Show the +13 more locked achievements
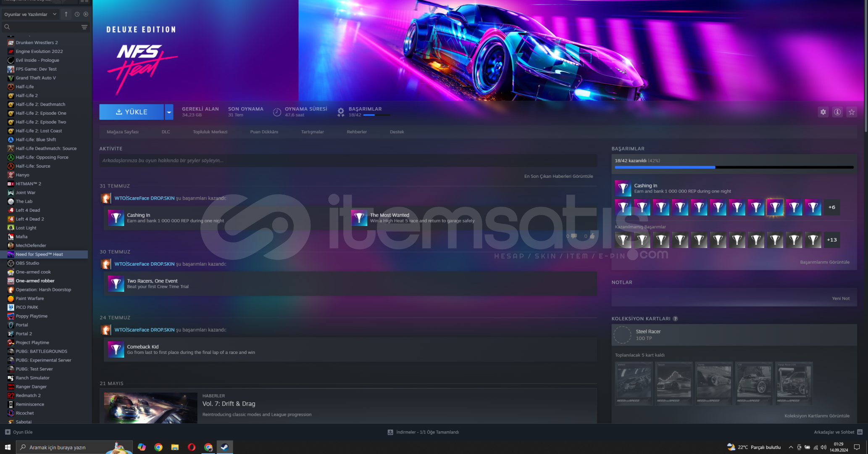Image resolution: width=868 pixels, height=454 pixels. 832,240
